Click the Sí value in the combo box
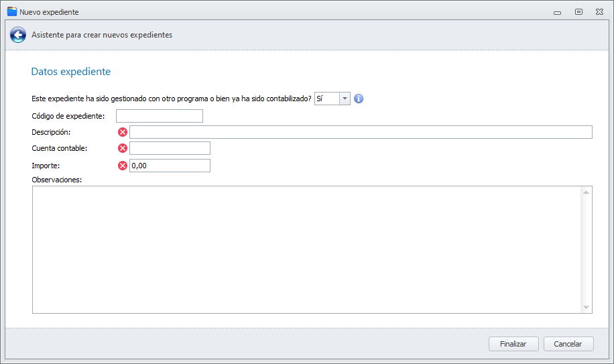This screenshot has width=614, height=364. point(326,99)
